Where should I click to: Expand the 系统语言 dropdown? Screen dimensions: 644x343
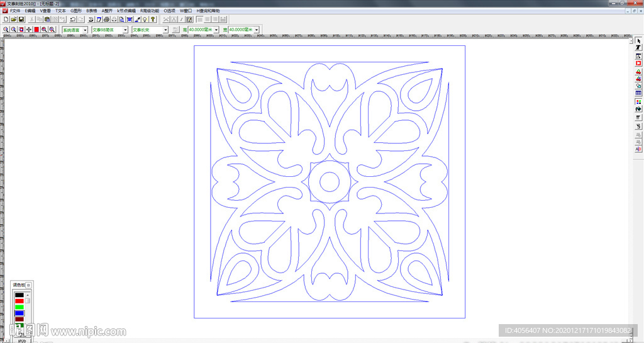click(x=85, y=30)
